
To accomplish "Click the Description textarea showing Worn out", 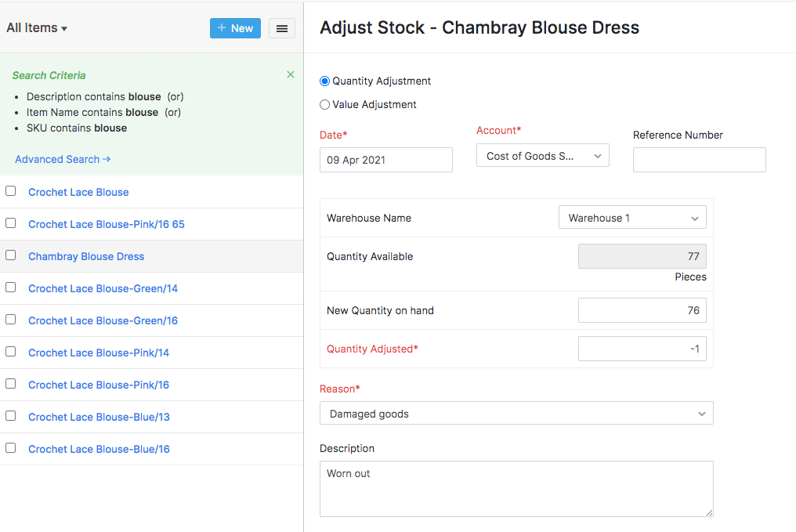I will pos(516,489).
